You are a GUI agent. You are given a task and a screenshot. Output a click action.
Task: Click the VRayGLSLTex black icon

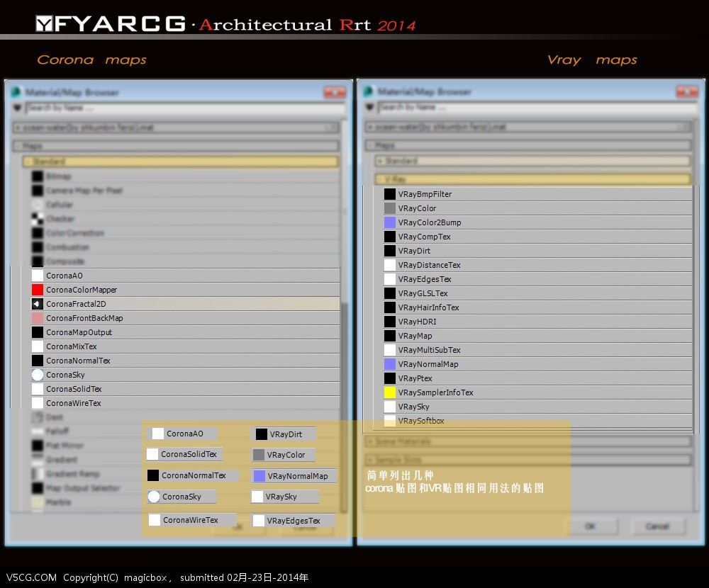[390, 293]
